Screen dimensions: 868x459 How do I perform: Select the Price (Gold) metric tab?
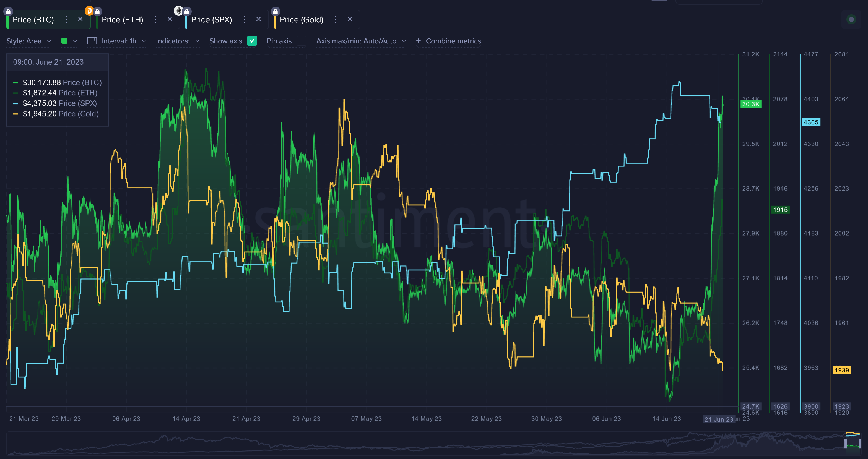tap(301, 20)
